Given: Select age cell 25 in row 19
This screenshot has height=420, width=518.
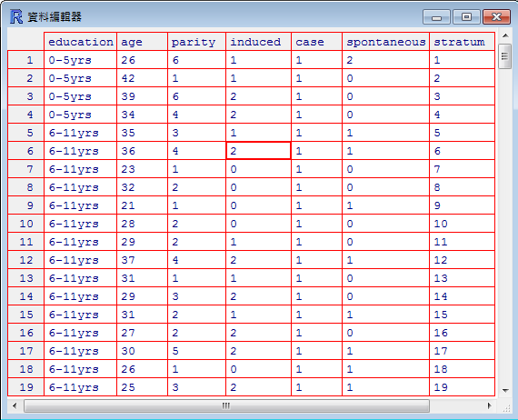Looking at the screenshot, I should tap(142, 387).
